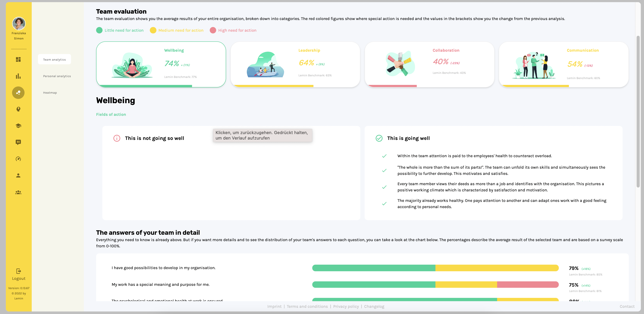Open the feedback quote bubble icon

pos(18,142)
